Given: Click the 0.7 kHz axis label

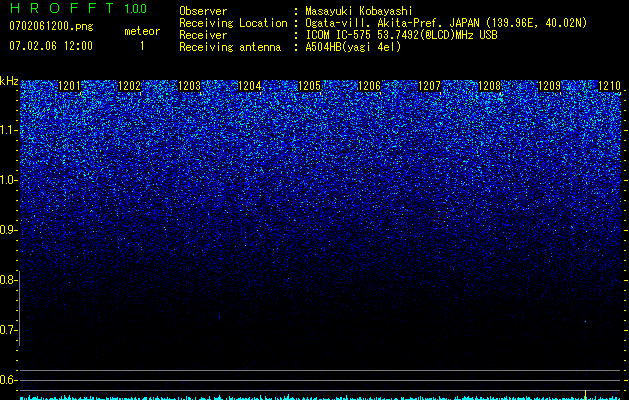Looking at the screenshot, I should (x=8, y=330).
